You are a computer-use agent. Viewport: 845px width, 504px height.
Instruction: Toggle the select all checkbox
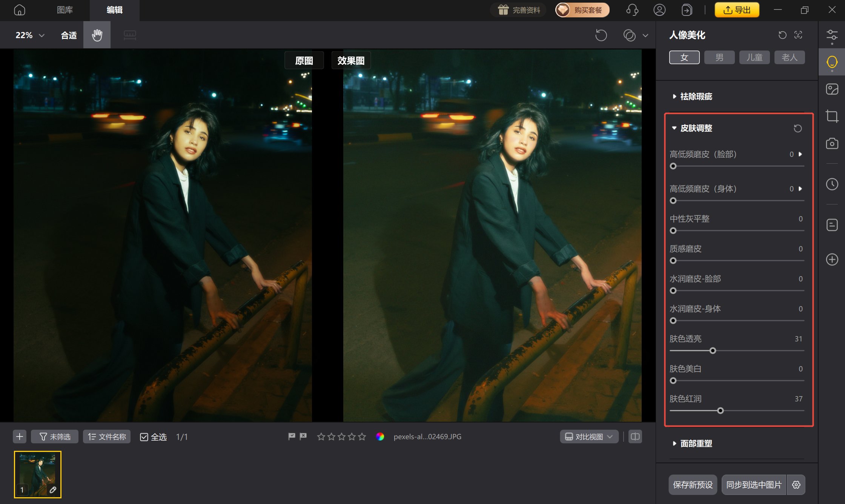[x=144, y=437]
